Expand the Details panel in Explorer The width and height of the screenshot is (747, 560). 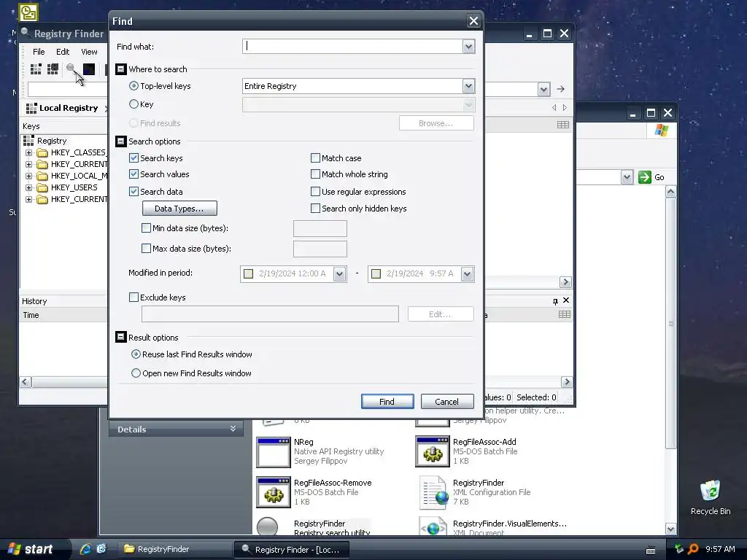click(233, 429)
